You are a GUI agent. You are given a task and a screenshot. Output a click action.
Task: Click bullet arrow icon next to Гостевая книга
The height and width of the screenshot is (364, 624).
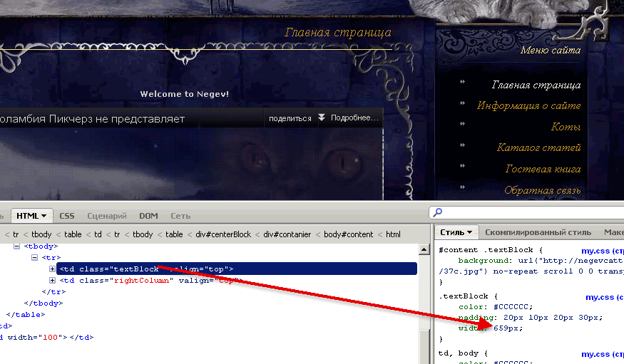[463, 166]
